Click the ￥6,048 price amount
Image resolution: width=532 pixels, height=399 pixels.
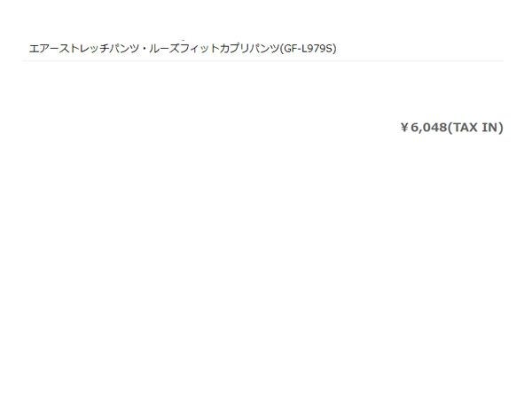coord(424,128)
